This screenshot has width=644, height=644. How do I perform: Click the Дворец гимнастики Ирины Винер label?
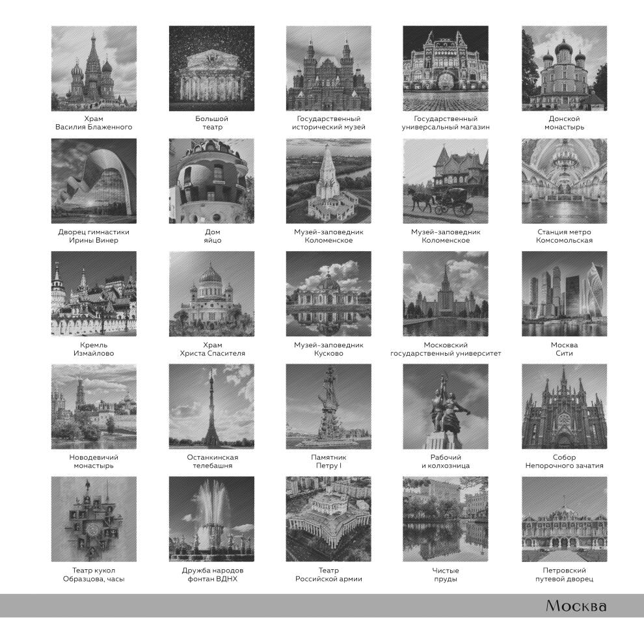point(94,236)
